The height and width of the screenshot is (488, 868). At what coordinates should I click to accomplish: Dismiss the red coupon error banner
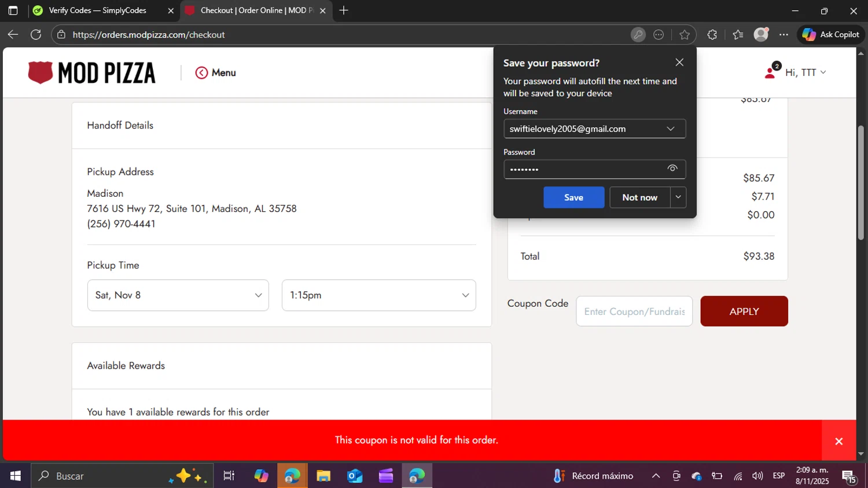[x=838, y=441]
